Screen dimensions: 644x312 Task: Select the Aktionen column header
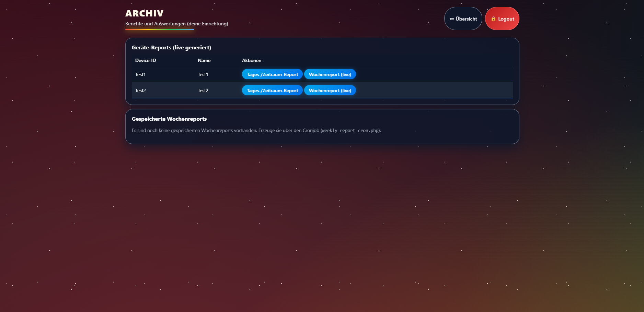click(x=252, y=60)
